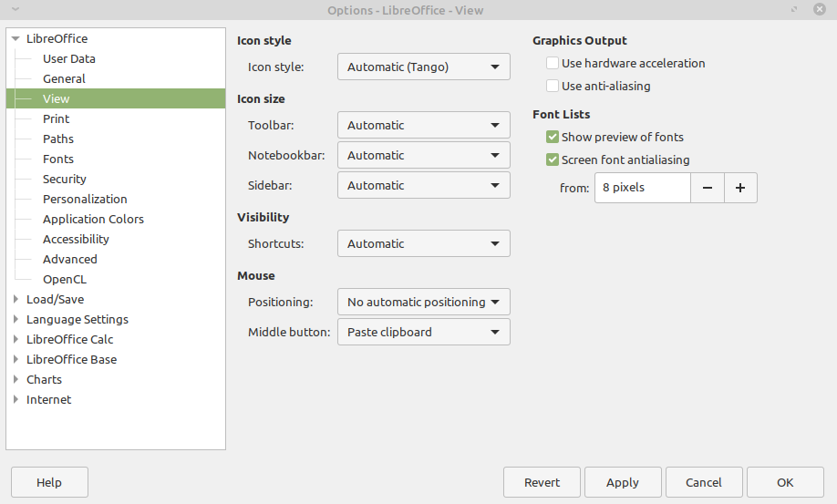Select Application Colors in the tree
Screen dimensions: 837x504
click(x=93, y=219)
